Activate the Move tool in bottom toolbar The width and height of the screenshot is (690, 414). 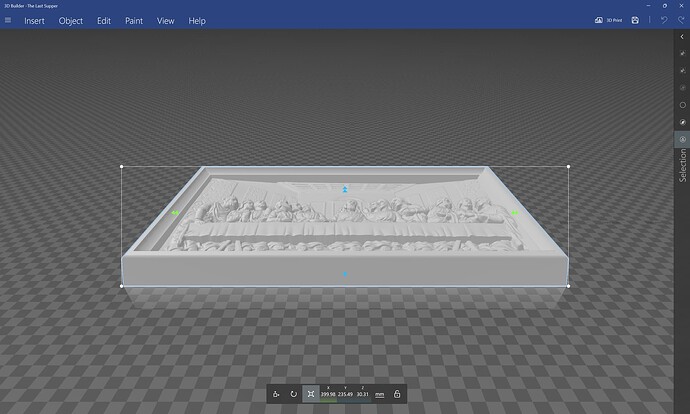coord(276,394)
